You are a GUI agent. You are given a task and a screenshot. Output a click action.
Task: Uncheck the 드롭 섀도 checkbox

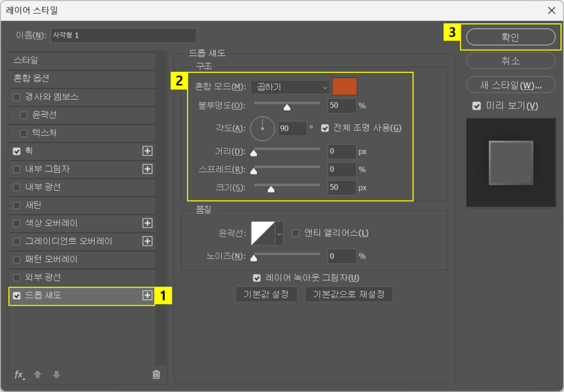[x=16, y=296]
